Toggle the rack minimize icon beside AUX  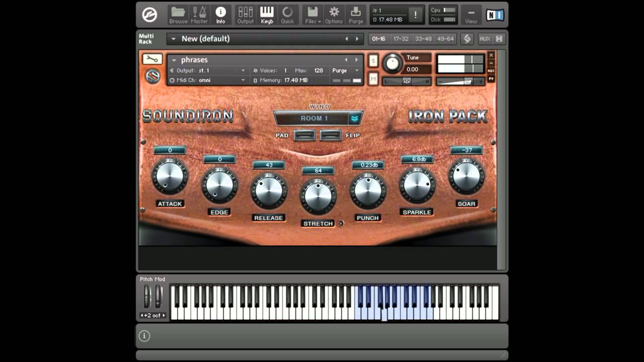(x=499, y=39)
